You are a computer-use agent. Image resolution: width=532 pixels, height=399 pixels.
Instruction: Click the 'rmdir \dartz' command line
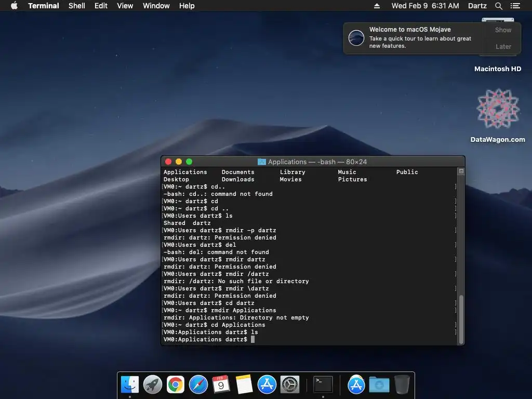[216, 288]
